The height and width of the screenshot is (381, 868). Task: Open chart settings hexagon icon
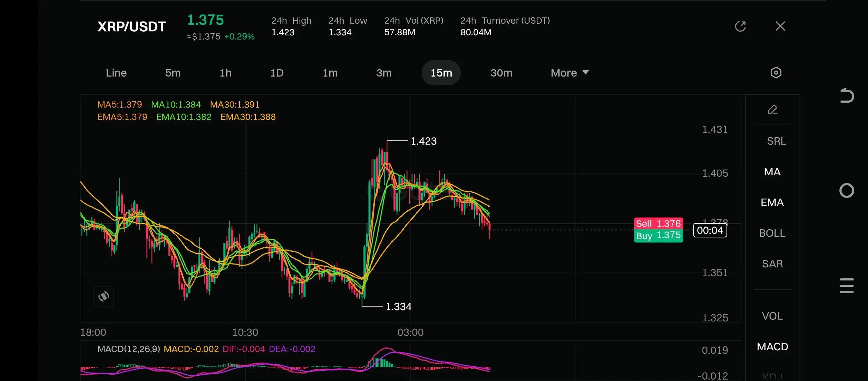click(x=776, y=73)
